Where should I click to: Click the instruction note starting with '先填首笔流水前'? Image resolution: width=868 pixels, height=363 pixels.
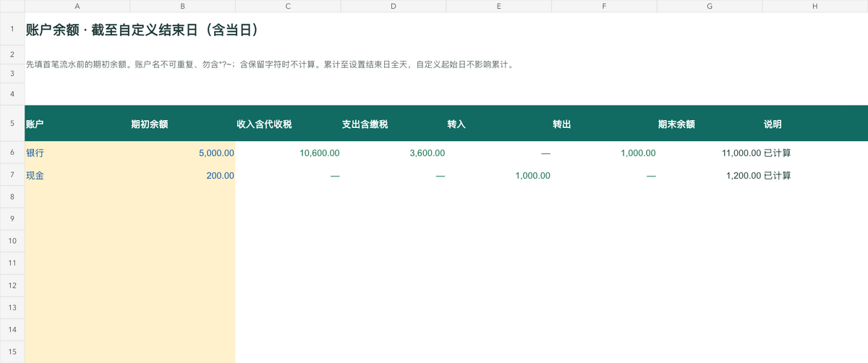pos(270,64)
